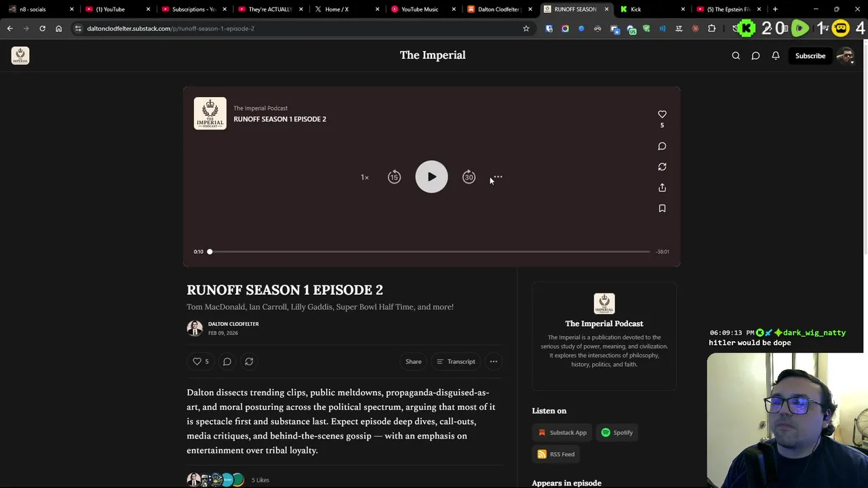The image size is (868, 488).
Task: Open the Substack search icon
Action: (736, 56)
